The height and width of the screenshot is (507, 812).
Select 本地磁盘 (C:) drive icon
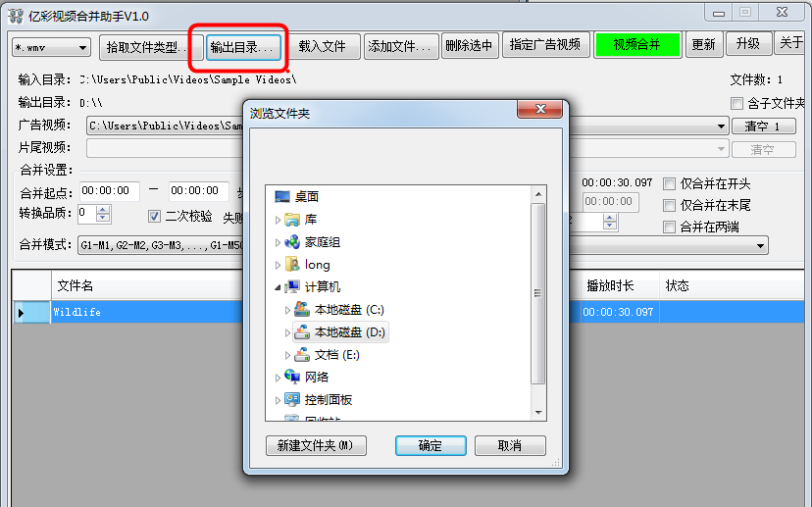click(x=302, y=310)
